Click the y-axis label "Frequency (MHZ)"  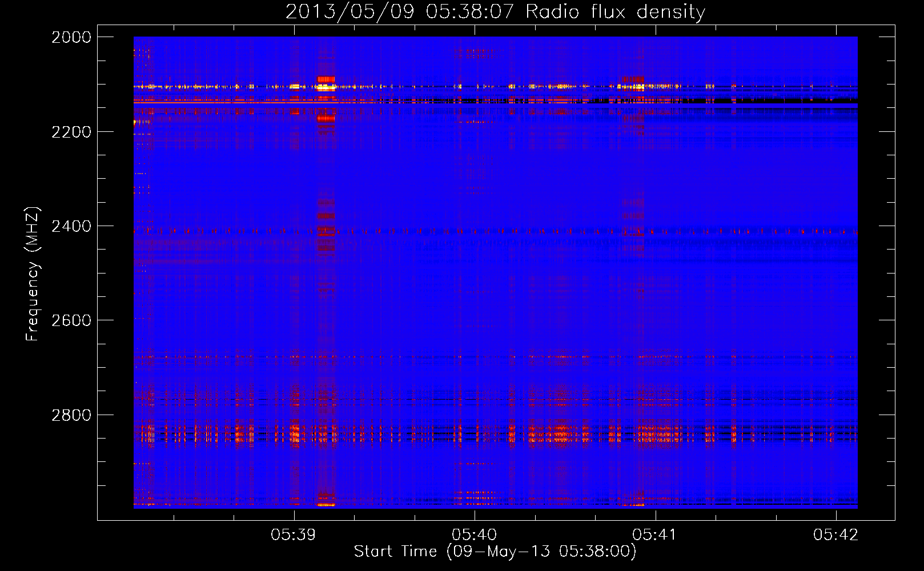(x=33, y=274)
